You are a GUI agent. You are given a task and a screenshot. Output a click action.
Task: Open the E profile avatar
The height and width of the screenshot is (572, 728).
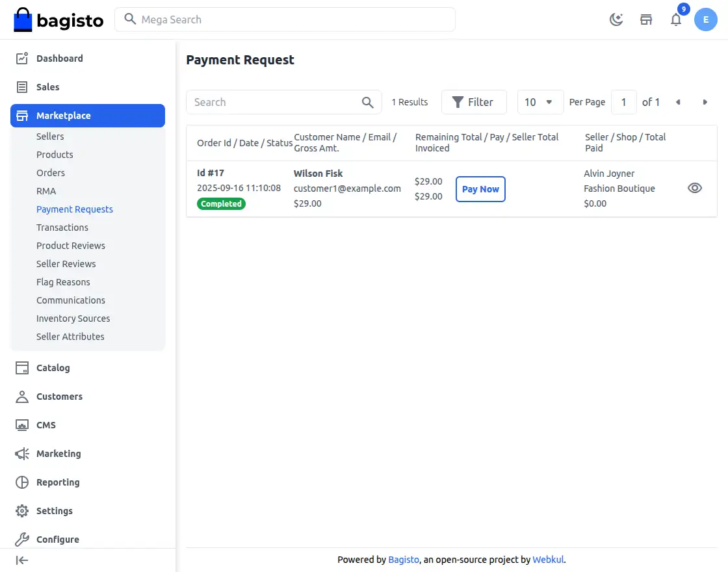706,19
